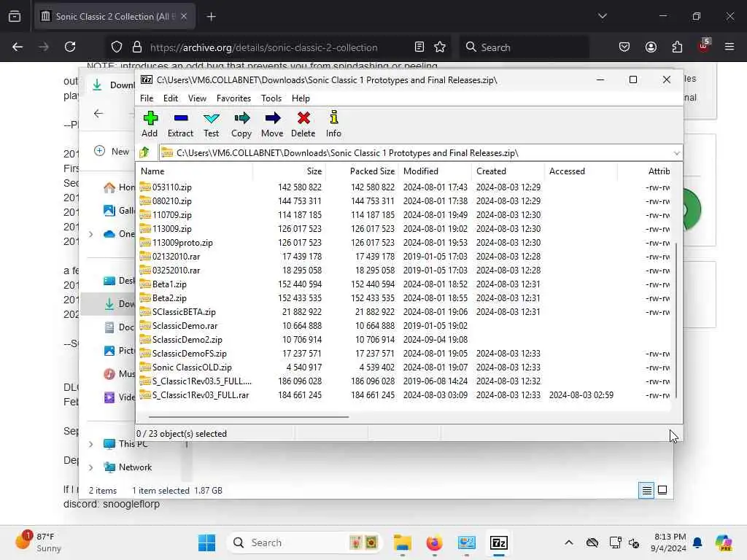Open the View menu

[197, 98]
